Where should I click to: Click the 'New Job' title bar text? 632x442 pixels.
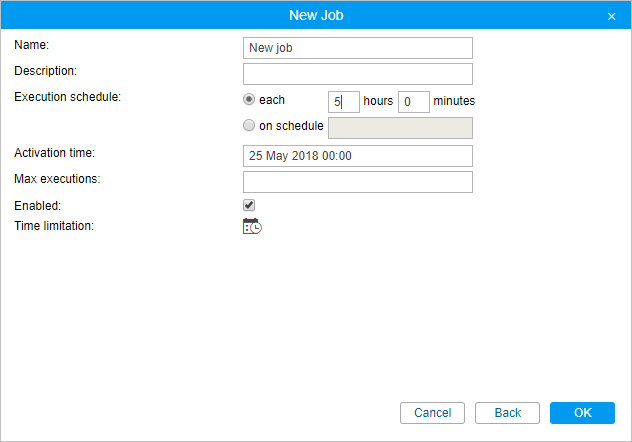(316, 15)
